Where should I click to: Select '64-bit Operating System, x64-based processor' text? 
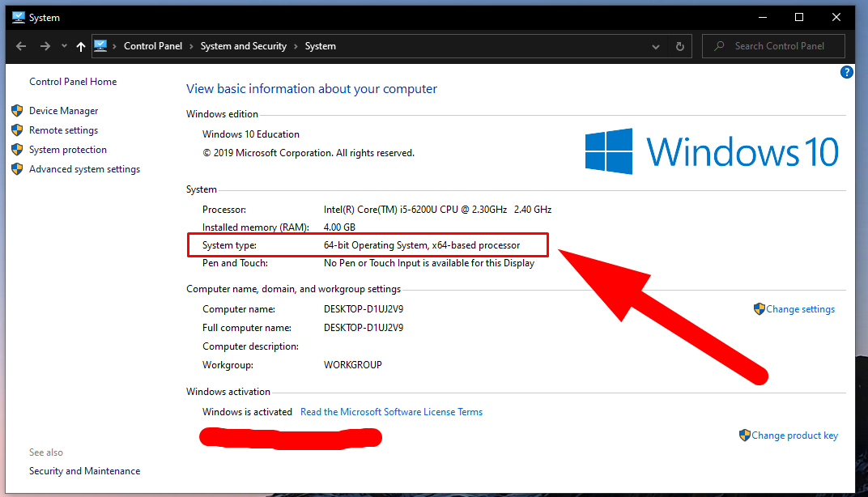click(x=422, y=245)
